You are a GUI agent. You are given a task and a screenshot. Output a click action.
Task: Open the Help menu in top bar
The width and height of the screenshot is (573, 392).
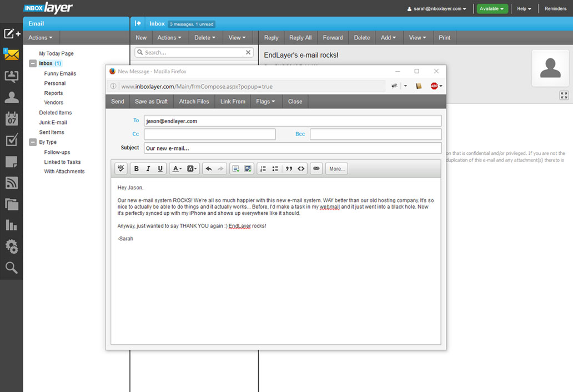tap(524, 9)
